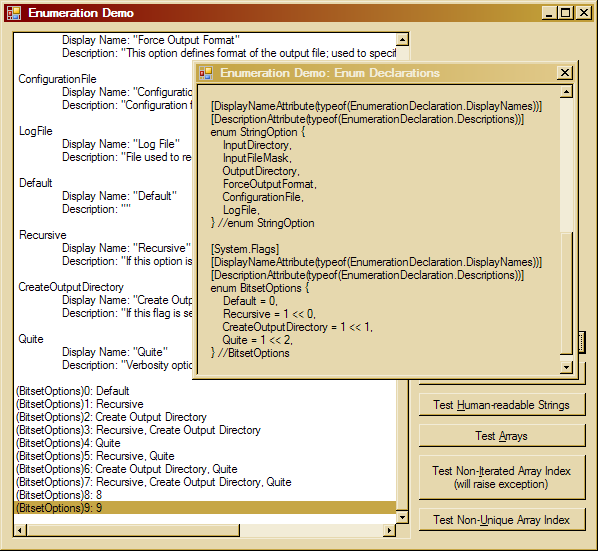Click the main list scroll-up arrow
This screenshot has height=551, width=598.
pos(402,40)
